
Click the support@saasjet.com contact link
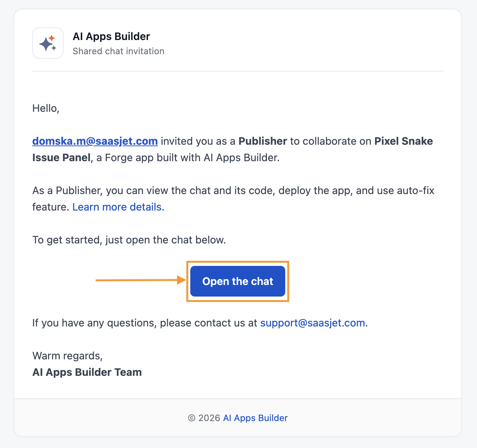313,323
